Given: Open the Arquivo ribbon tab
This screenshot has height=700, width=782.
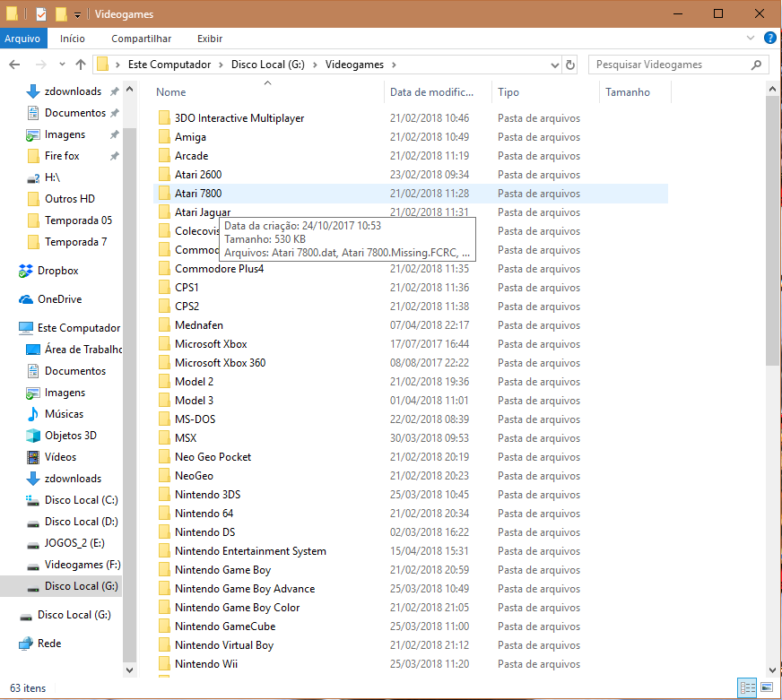Looking at the screenshot, I should (23, 39).
